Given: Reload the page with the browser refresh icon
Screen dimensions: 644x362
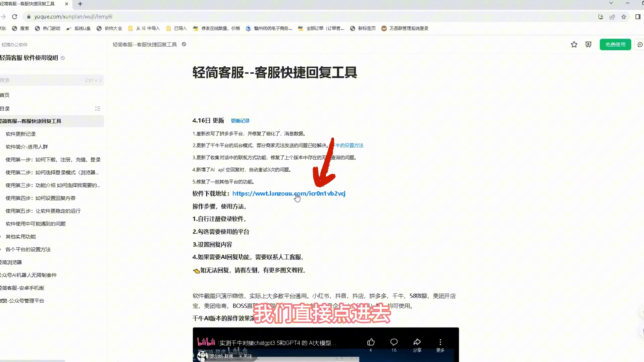Looking at the screenshot, I should (x=14, y=16).
